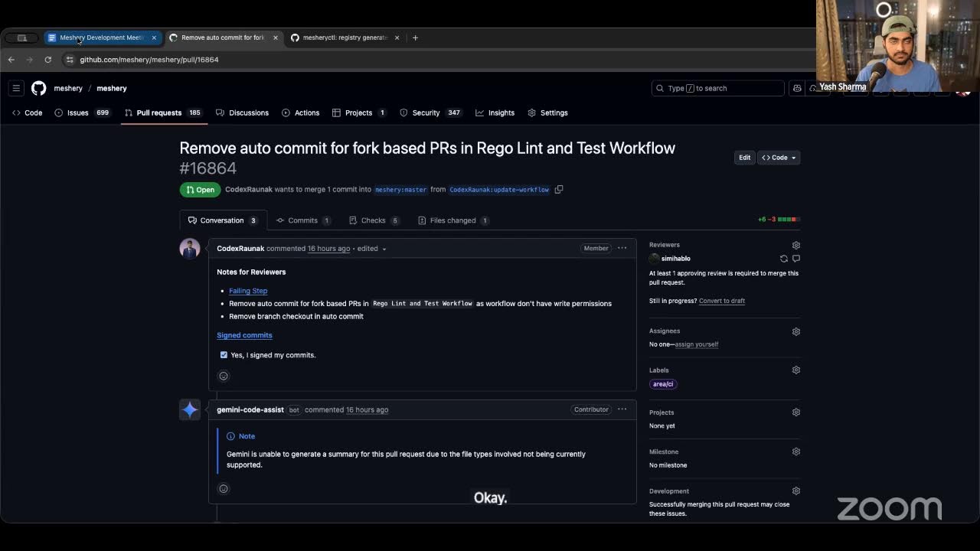This screenshot has height=551, width=980.
Task: Switch to the Commits tab
Action: click(x=303, y=220)
